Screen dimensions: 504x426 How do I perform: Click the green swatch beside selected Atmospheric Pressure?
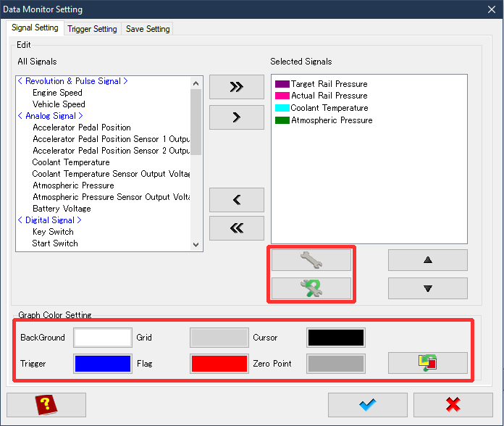pyautogui.click(x=282, y=120)
